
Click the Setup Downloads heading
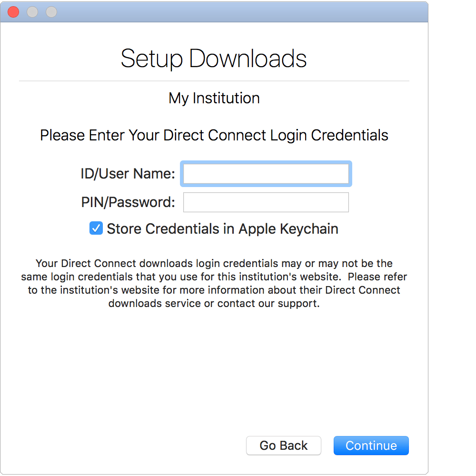[x=214, y=58]
